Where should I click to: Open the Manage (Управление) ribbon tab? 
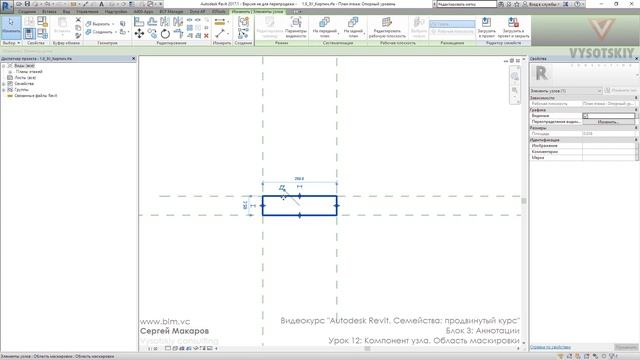point(87,11)
